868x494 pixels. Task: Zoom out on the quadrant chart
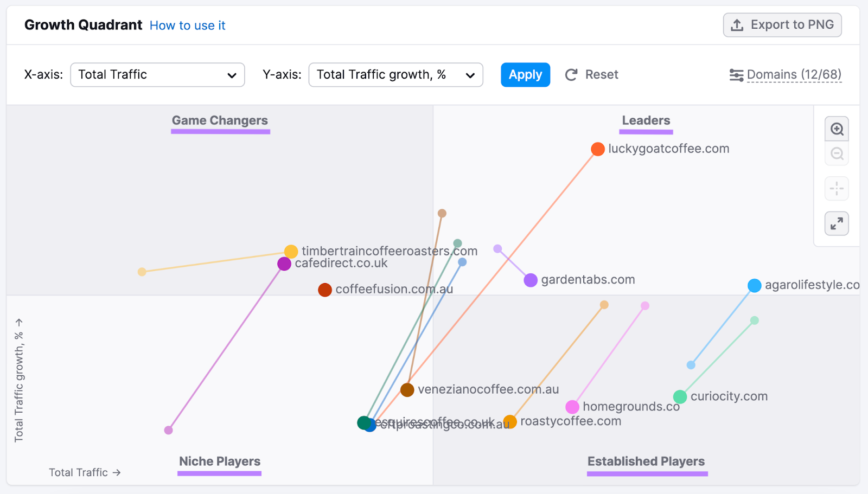click(x=837, y=154)
